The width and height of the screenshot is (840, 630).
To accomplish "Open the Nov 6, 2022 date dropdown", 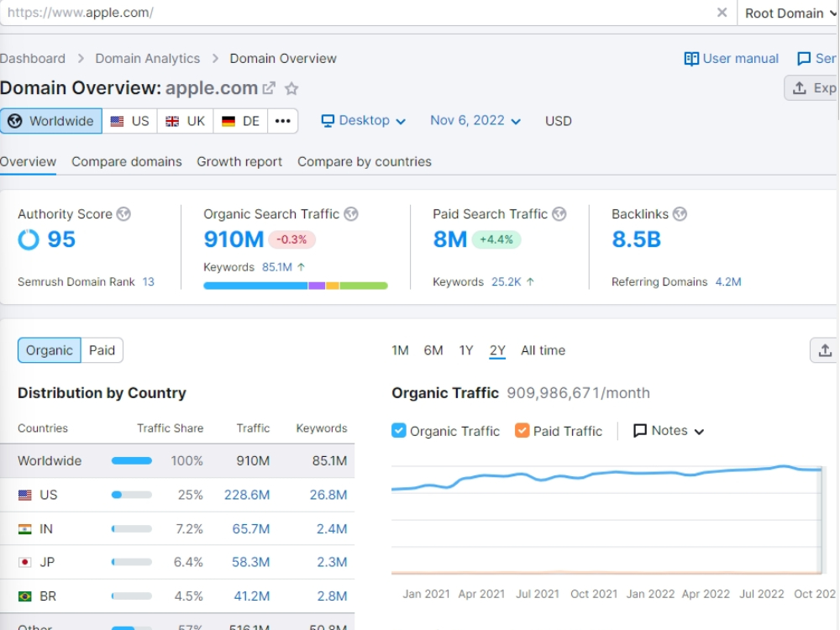I will 475,120.
